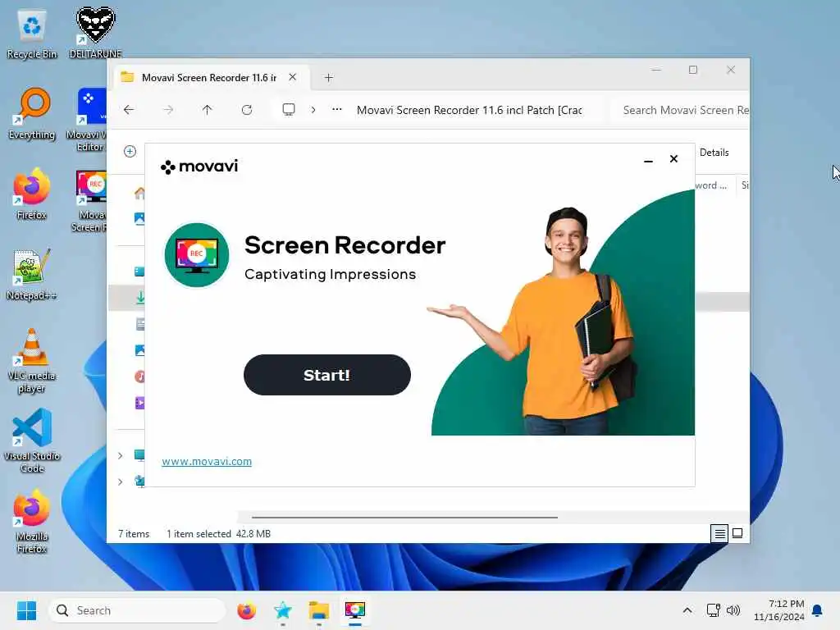
Task: Close the Movavi Screen Recorder dialog
Action: click(x=674, y=158)
